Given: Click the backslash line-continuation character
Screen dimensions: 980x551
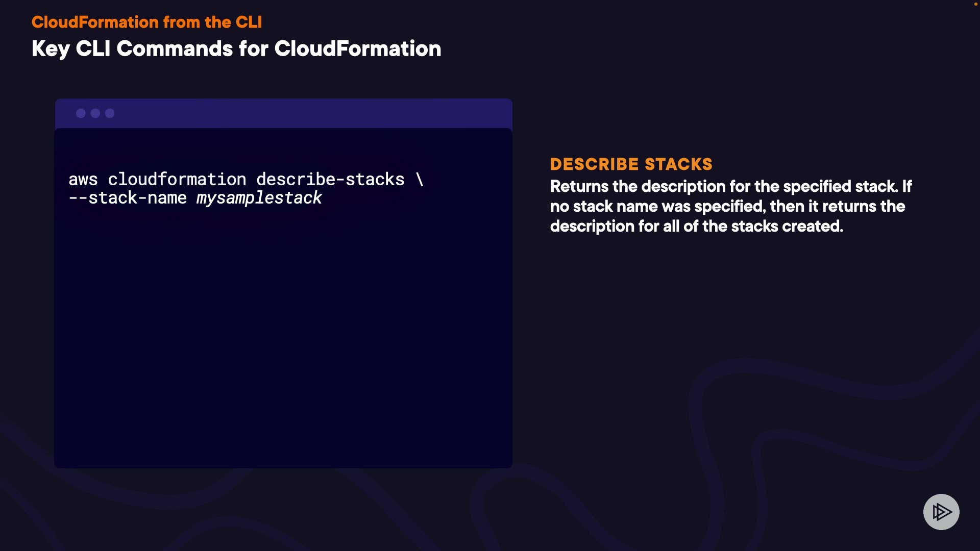Looking at the screenshot, I should tap(420, 180).
